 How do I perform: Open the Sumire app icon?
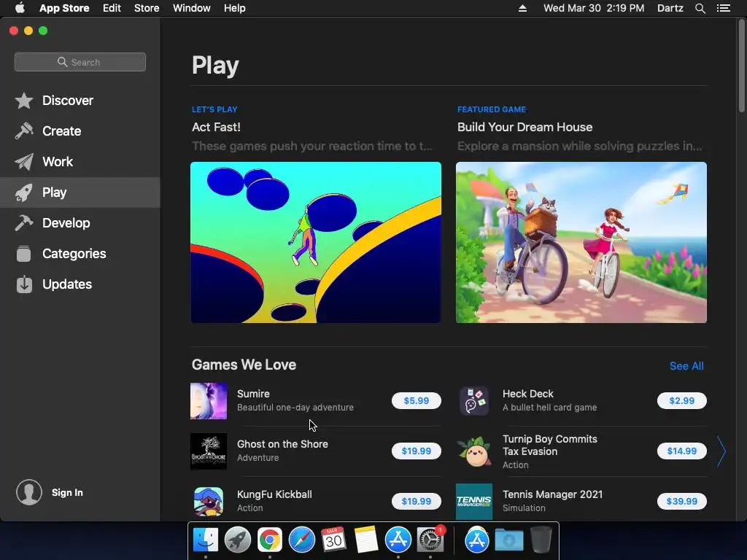pos(209,401)
